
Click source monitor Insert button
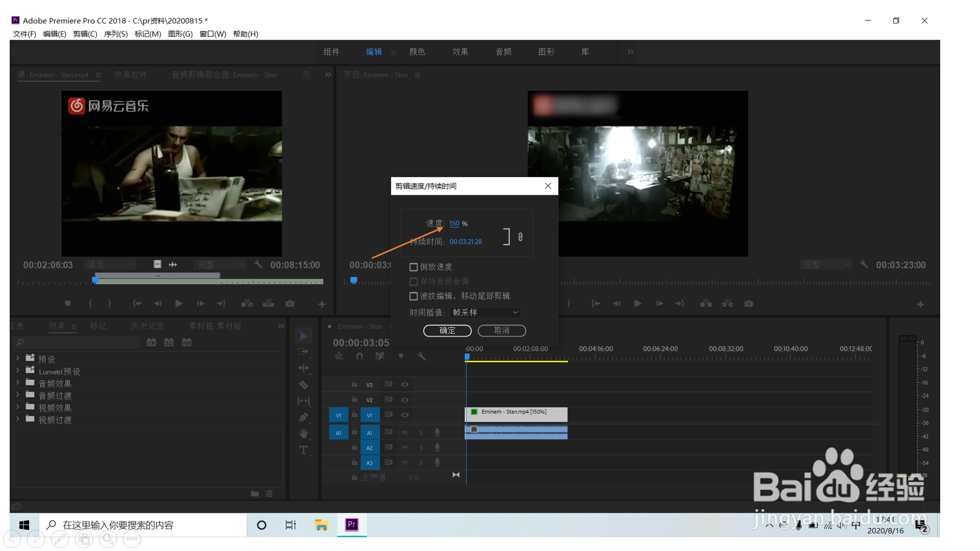tap(247, 304)
